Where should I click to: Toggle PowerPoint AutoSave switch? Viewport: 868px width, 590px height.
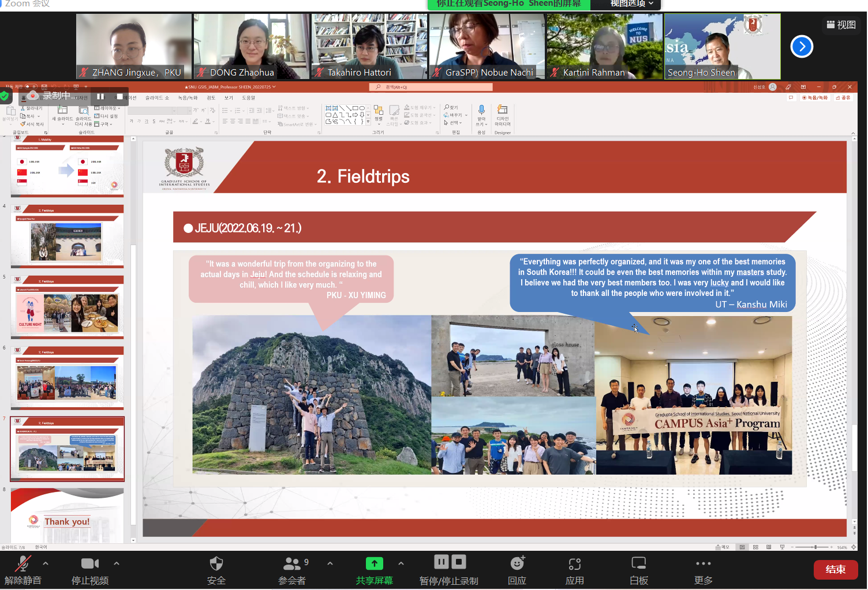[x=31, y=87]
